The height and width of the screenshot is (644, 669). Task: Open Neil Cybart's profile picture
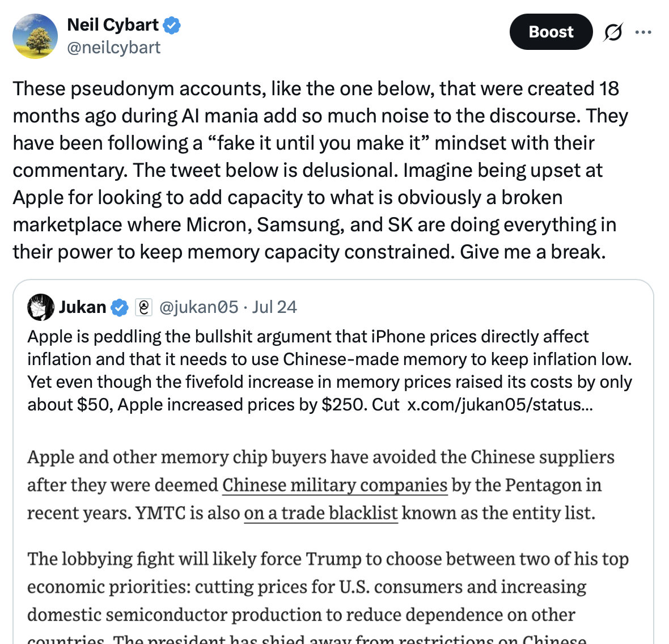click(35, 36)
